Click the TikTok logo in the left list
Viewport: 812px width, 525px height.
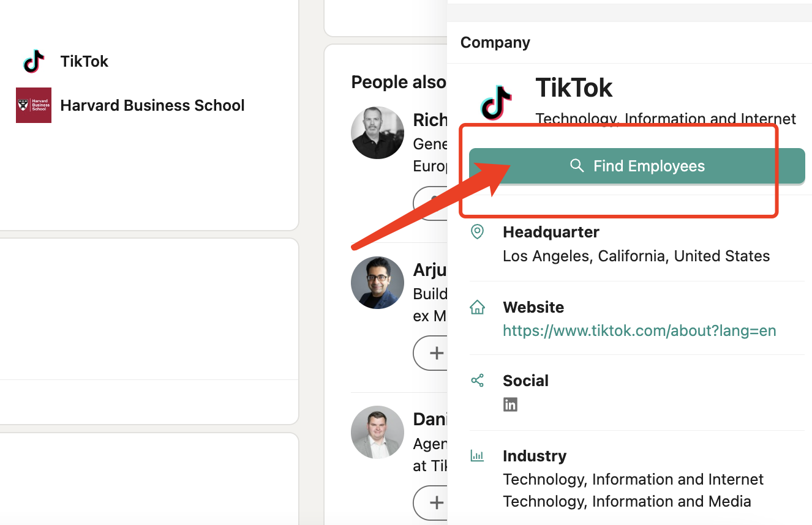tap(34, 61)
